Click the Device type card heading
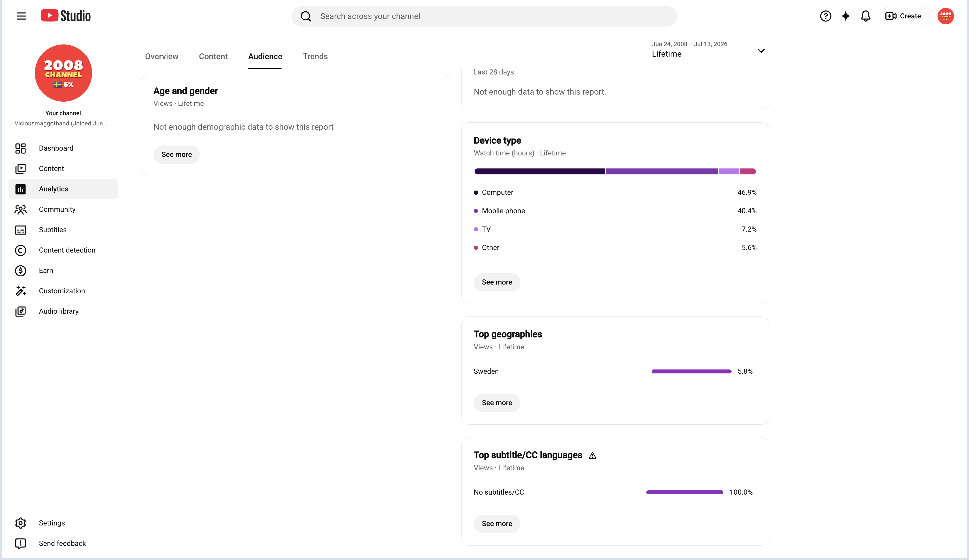 point(497,141)
